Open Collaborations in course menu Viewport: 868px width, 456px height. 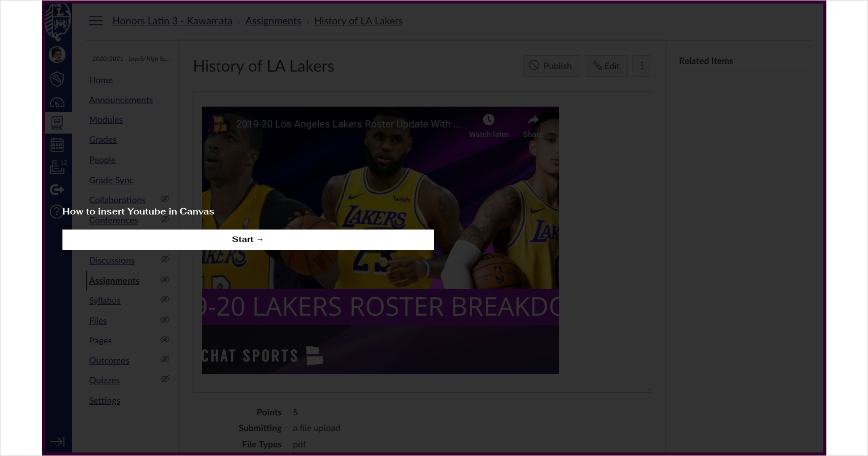pyautogui.click(x=117, y=200)
